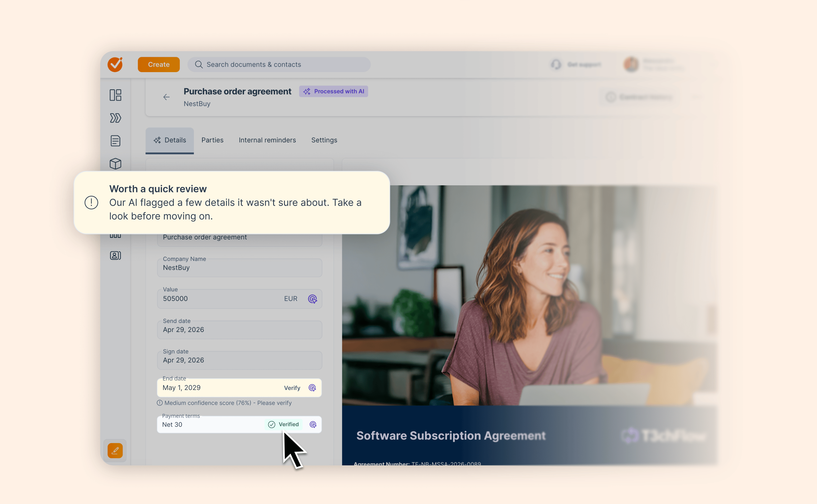
Task: Open the cube products sidebar icon
Action: pos(115,164)
